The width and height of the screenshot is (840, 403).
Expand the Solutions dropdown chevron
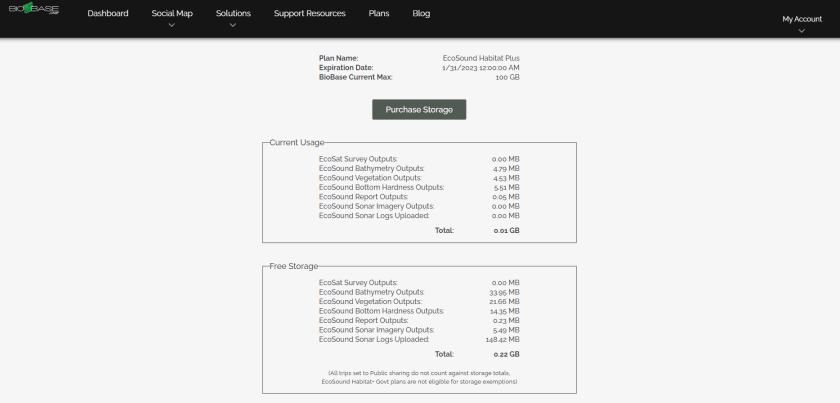[x=232, y=25]
